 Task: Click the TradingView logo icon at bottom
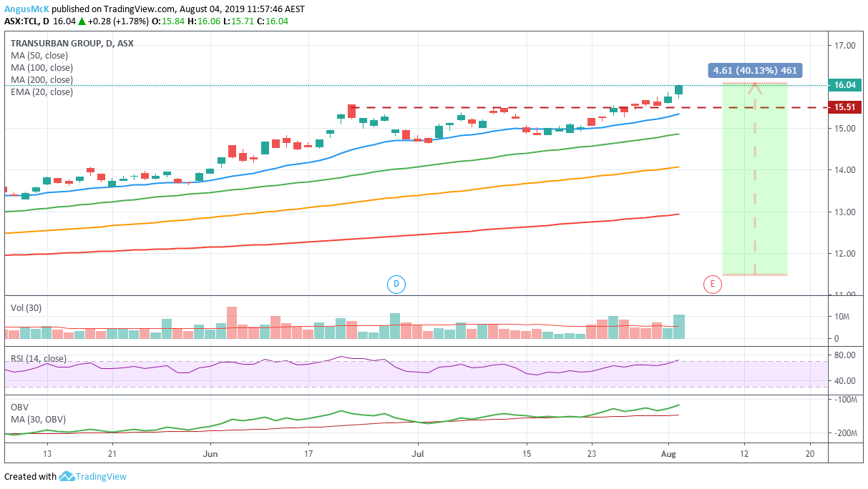(67, 476)
